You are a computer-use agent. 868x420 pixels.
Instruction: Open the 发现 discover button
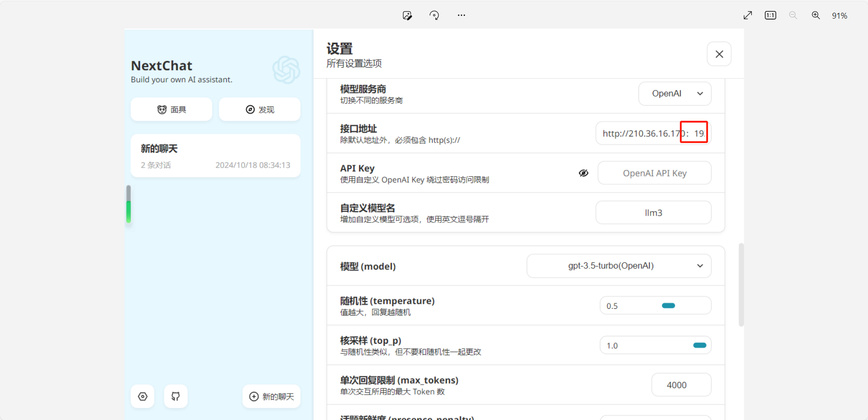point(259,109)
